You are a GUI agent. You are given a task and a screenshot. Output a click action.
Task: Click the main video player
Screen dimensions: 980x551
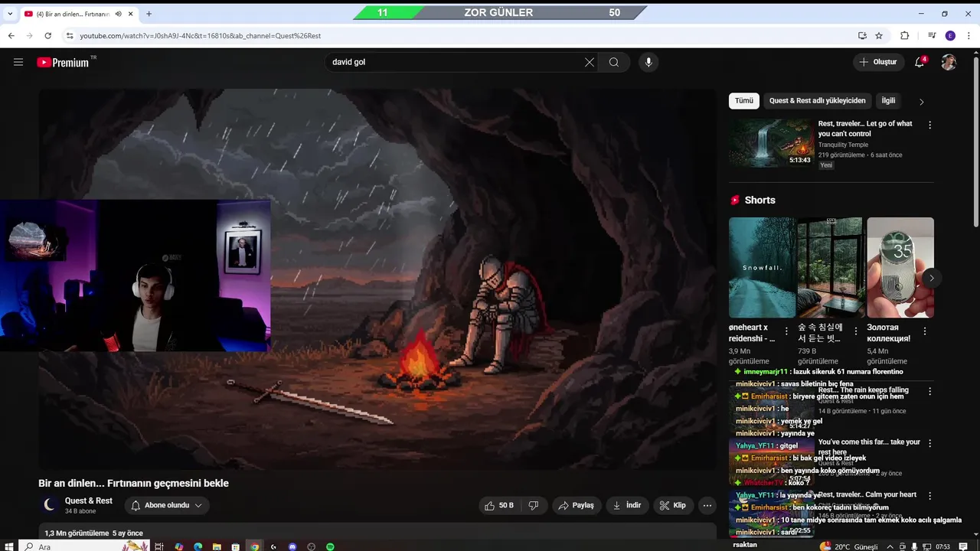tap(377, 279)
